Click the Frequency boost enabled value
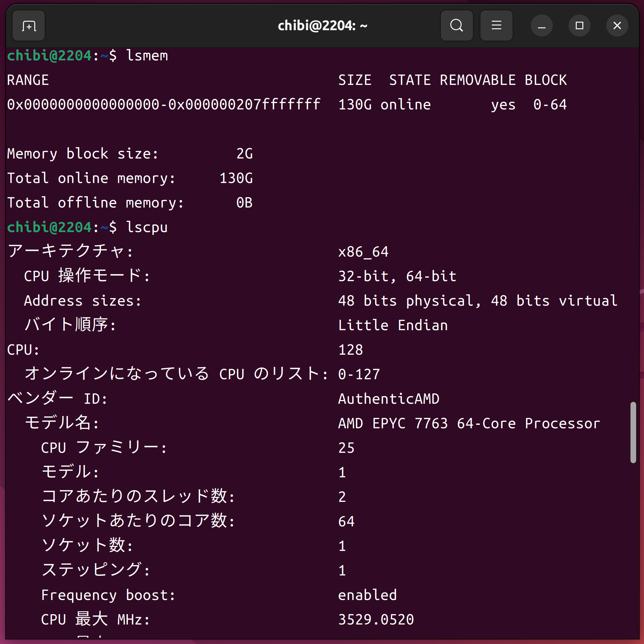Screen dimensions: 644x644 367,595
